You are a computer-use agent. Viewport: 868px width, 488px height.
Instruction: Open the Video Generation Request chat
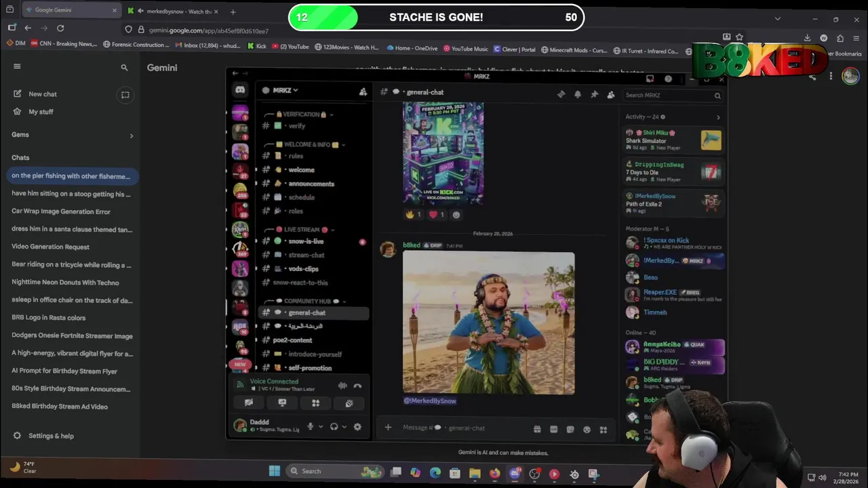coord(50,247)
